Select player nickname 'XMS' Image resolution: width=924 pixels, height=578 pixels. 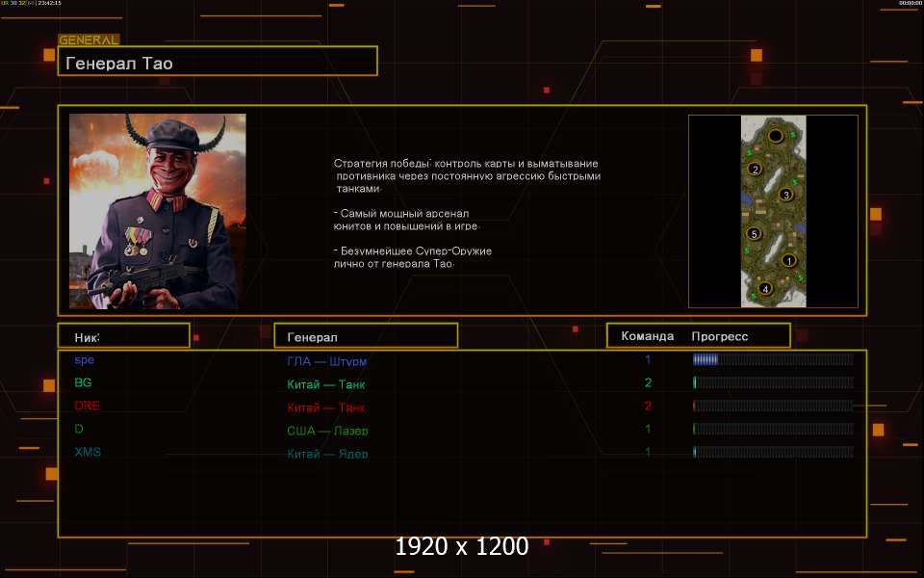tap(88, 452)
